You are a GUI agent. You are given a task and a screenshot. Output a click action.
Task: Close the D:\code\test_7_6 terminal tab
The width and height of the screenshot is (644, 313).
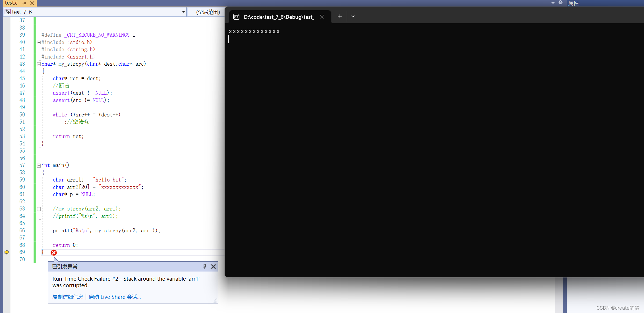[x=322, y=17]
